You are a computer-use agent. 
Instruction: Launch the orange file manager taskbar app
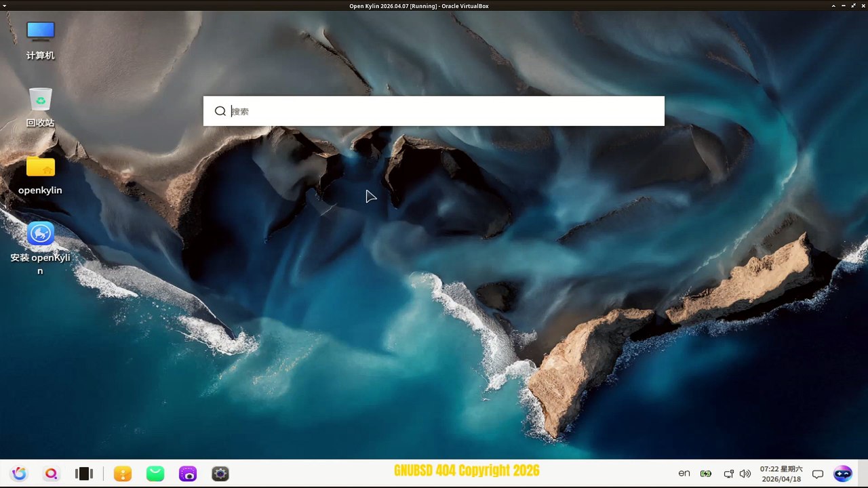click(x=123, y=474)
